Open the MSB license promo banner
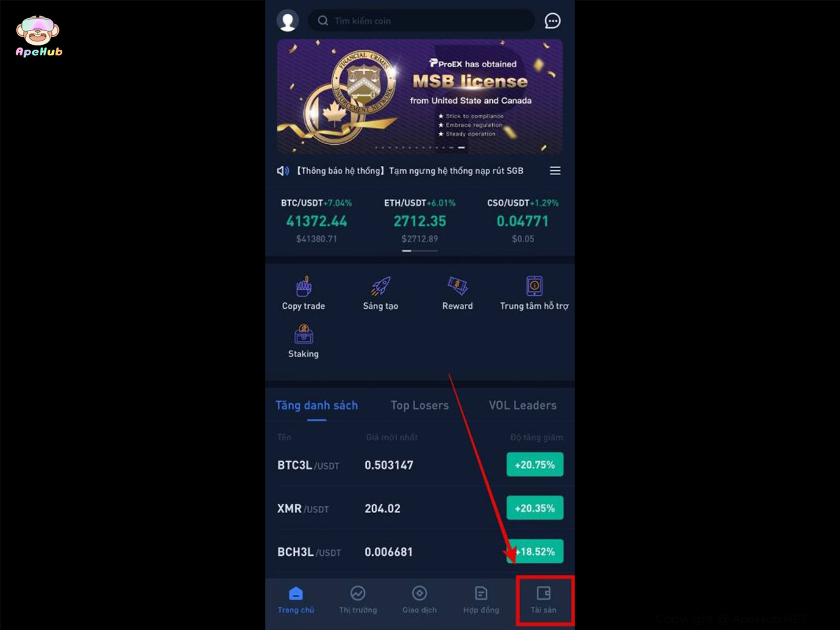 [x=420, y=97]
